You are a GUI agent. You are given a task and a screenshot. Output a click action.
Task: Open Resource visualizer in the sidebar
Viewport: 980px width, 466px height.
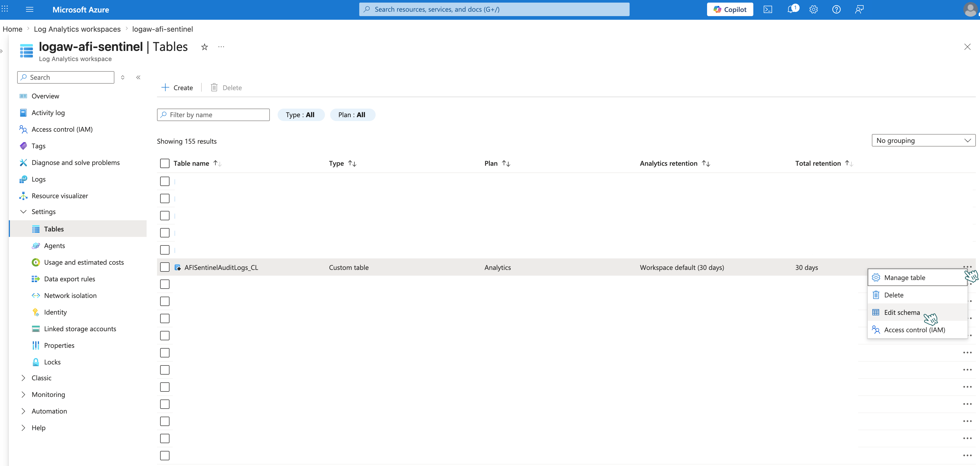click(60, 196)
